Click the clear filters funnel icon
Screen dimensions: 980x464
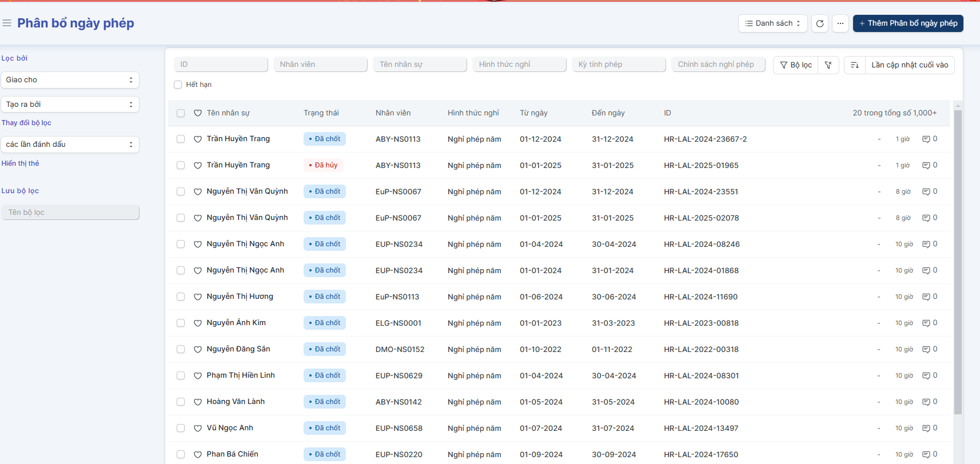[x=828, y=65]
